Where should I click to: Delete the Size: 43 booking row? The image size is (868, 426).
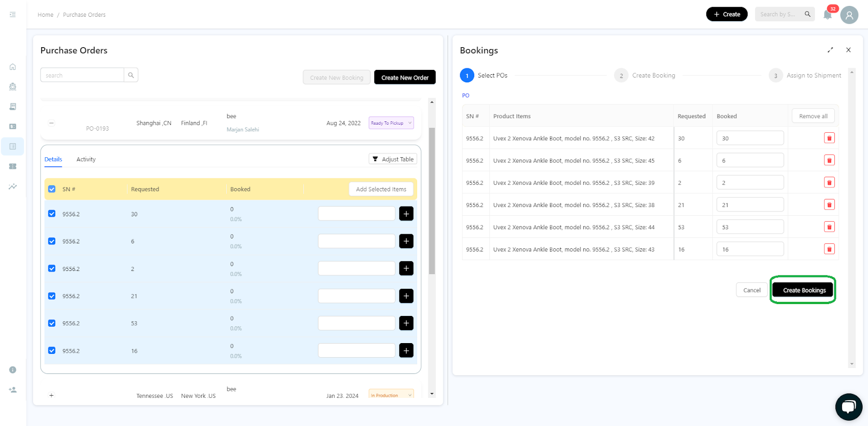(829, 249)
